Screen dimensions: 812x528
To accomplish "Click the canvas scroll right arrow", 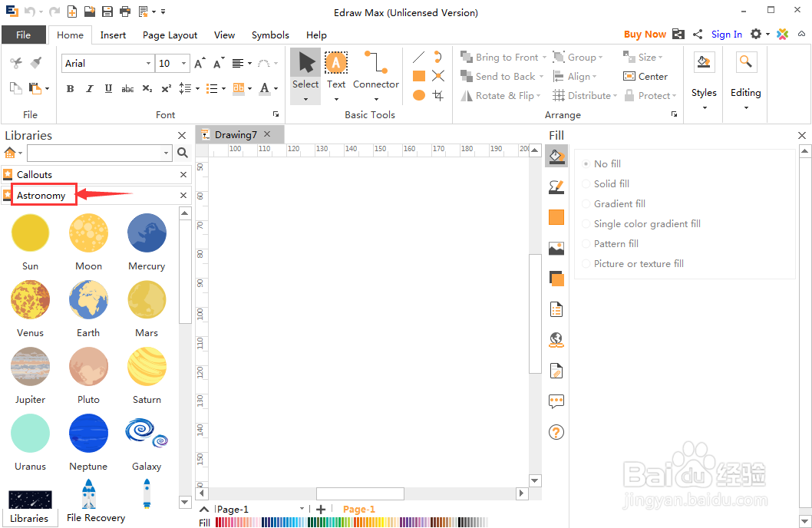I will click(521, 493).
